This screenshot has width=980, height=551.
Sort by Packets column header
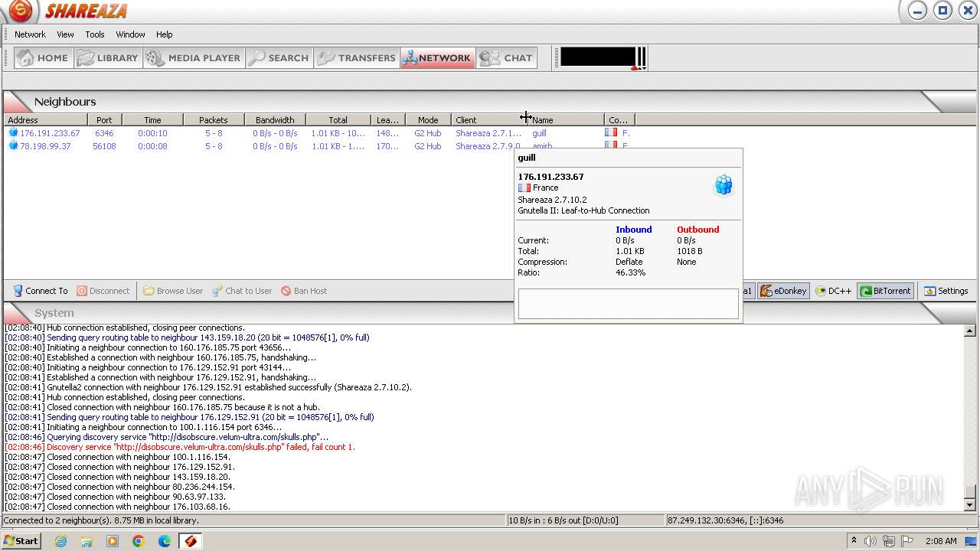pyautogui.click(x=214, y=120)
